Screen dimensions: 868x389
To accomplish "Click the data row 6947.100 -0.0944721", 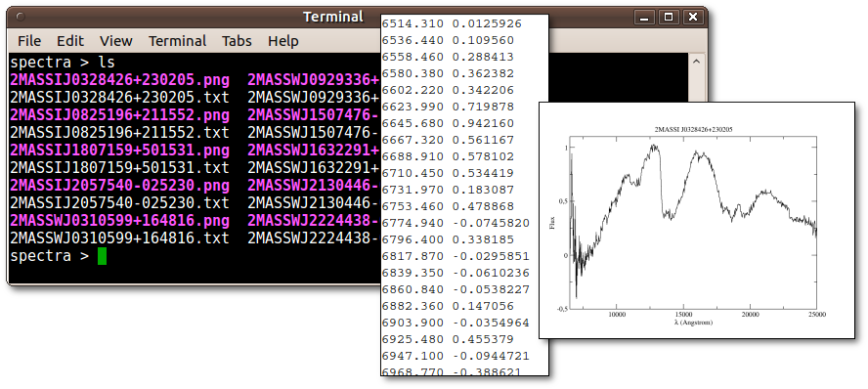I will (x=456, y=356).
